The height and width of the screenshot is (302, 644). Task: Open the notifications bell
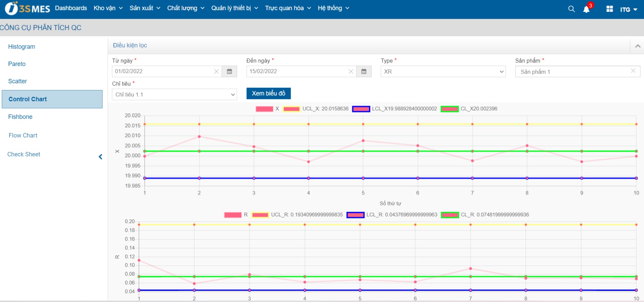tap(586, 9)
